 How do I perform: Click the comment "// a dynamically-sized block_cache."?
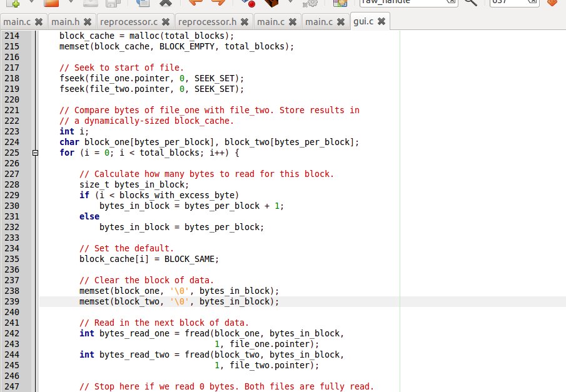146,121
